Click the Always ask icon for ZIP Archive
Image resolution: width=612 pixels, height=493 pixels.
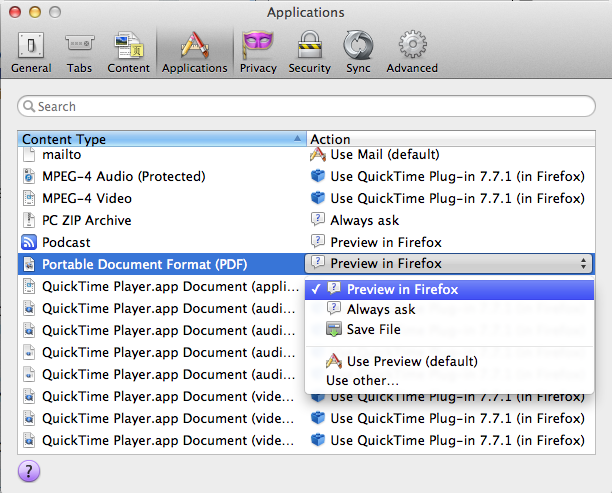[318, 219]
